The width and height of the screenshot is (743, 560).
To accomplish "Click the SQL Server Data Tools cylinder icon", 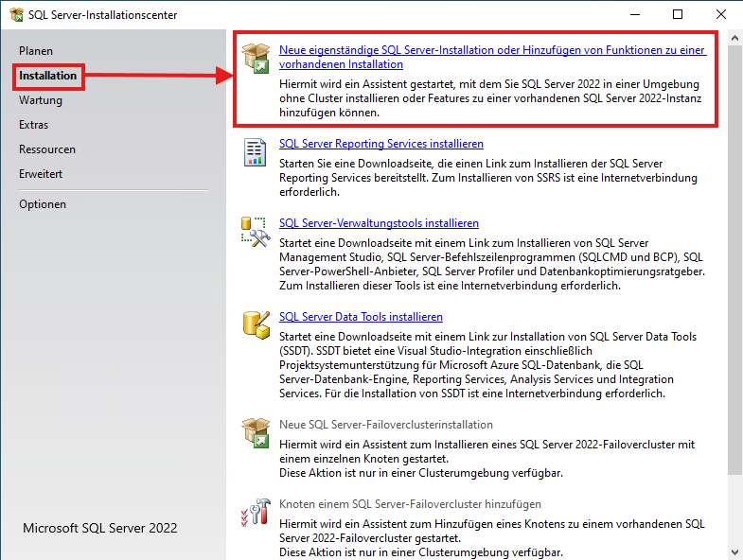I will point(256,325).
